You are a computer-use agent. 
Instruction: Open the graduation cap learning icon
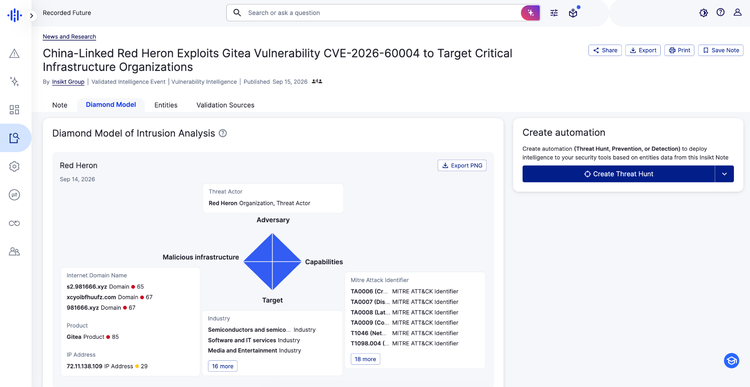731,361
